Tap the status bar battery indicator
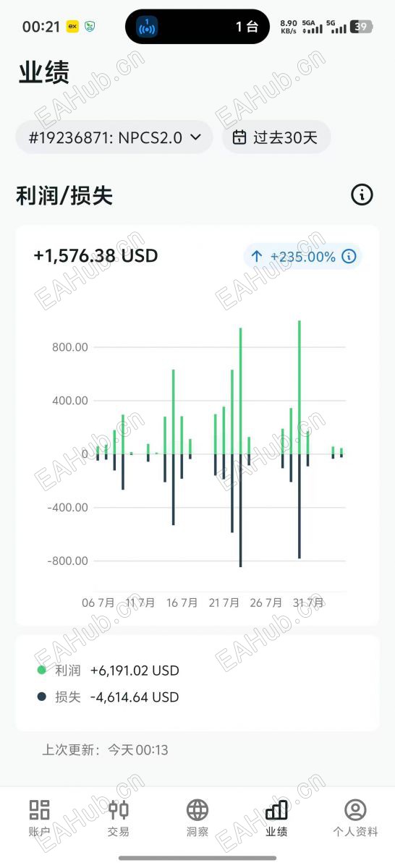The height and width of the screenshot is (868, 395). tap(361, 27)
